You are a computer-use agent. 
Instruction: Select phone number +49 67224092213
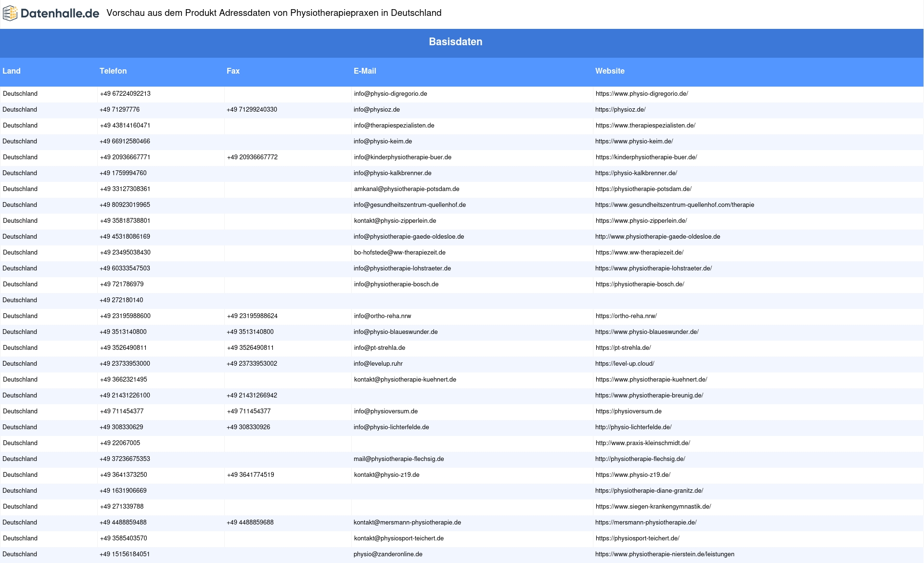pos(125,94)
